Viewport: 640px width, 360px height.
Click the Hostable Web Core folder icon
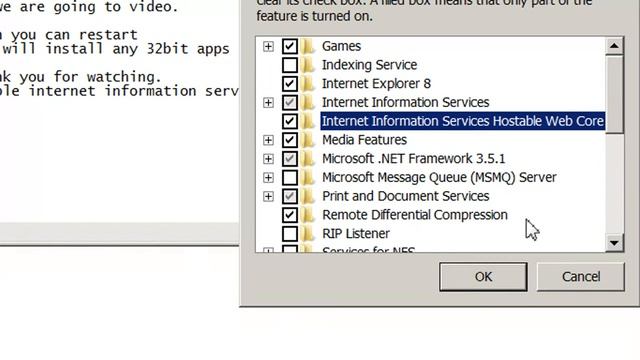pyautogui.click(x=308, y=121)
